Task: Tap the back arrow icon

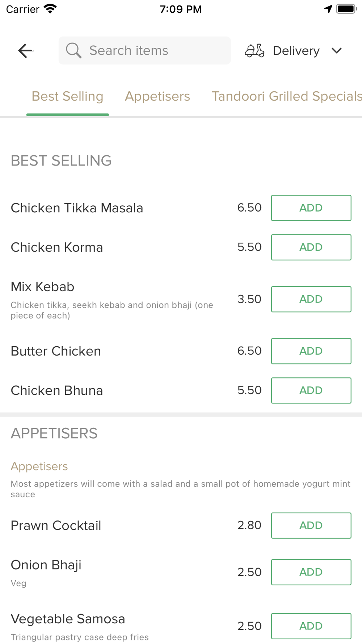Action: pyautogui.click(x=25, y=51)
